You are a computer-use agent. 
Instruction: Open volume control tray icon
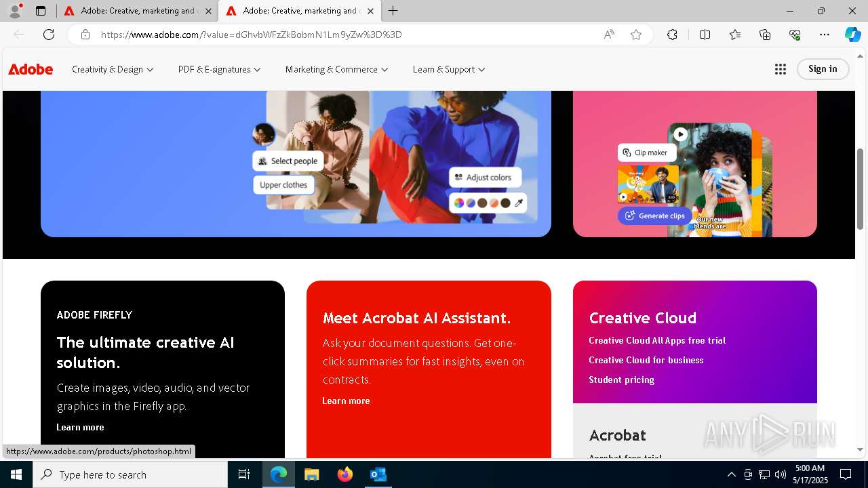(x=780, y=474)
